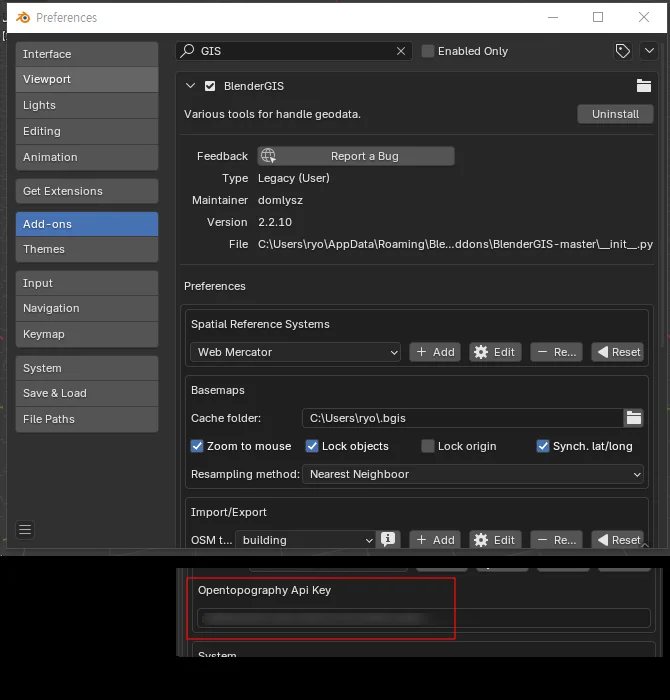The image size is (670, 700).
Task: Click gear Edit in Import/Export row
Action: pyautogui.click(x=495, y=540)
